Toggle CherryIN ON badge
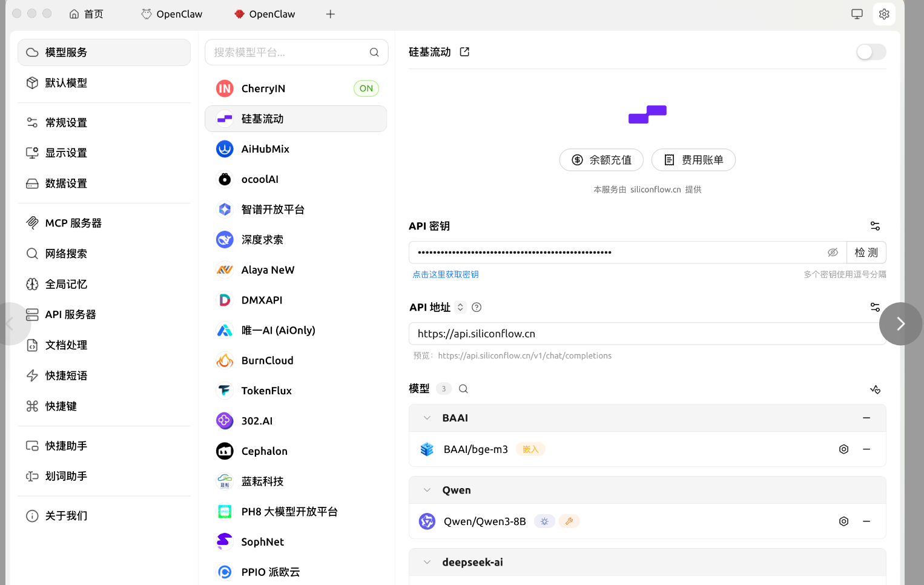This screenshot has height=585, width=924. tap(366, 88)
